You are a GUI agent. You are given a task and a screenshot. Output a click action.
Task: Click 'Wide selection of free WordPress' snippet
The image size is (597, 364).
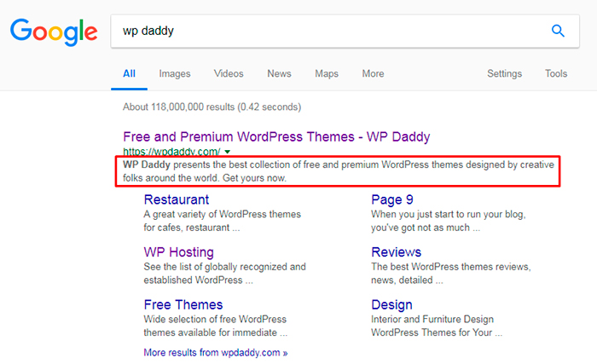(216, 326)
